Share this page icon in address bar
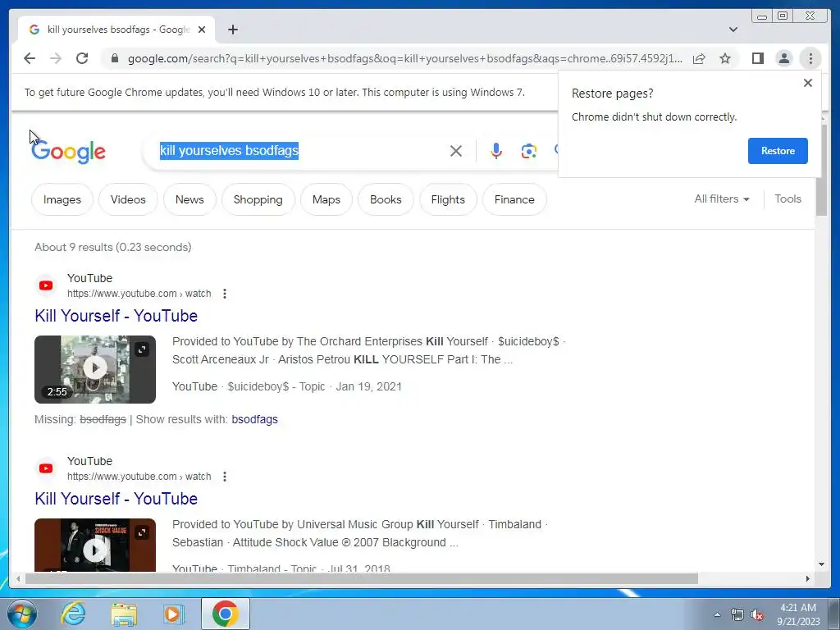Viewport: 840px width, 630px height. 699,58
